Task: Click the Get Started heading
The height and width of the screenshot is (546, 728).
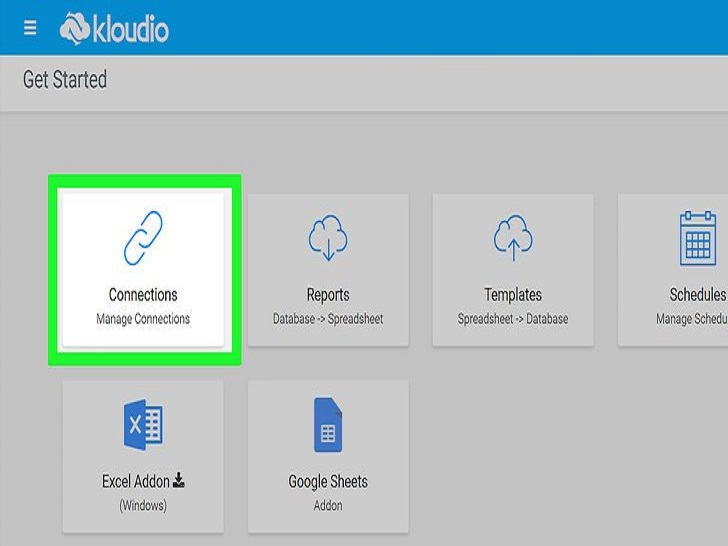Action: pos(65,80)
